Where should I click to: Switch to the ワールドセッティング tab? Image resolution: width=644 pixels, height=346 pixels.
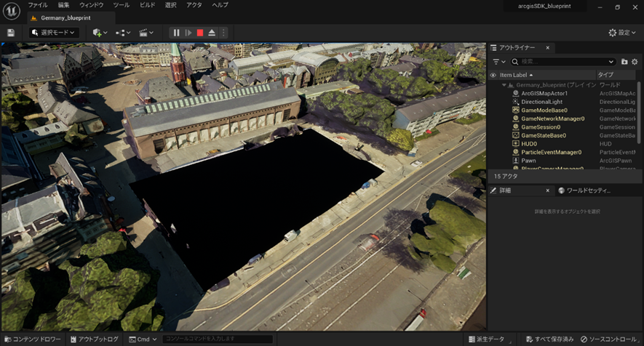(584, 190)
